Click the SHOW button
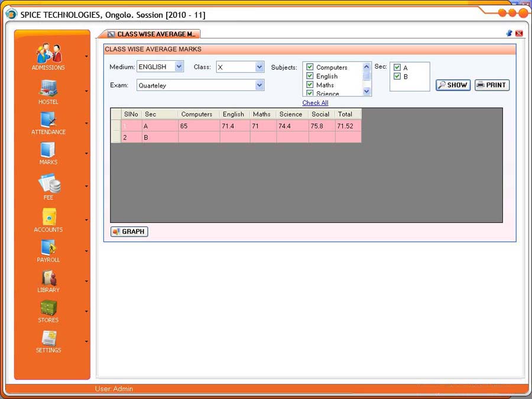The image size is (532, 399). click(453, 85)
